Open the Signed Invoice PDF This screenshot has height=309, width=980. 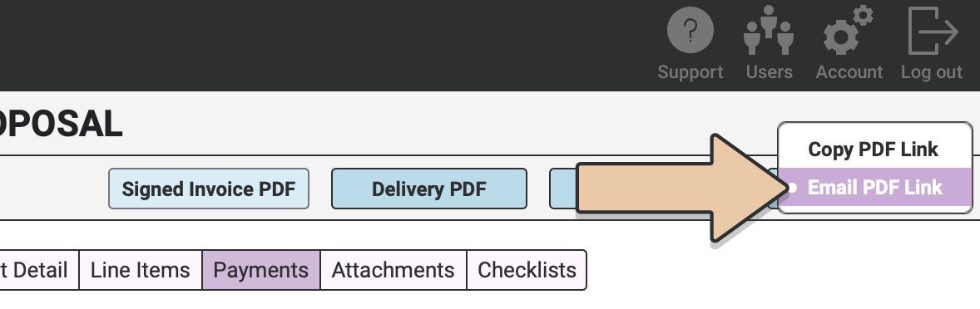tap(209, 189)
